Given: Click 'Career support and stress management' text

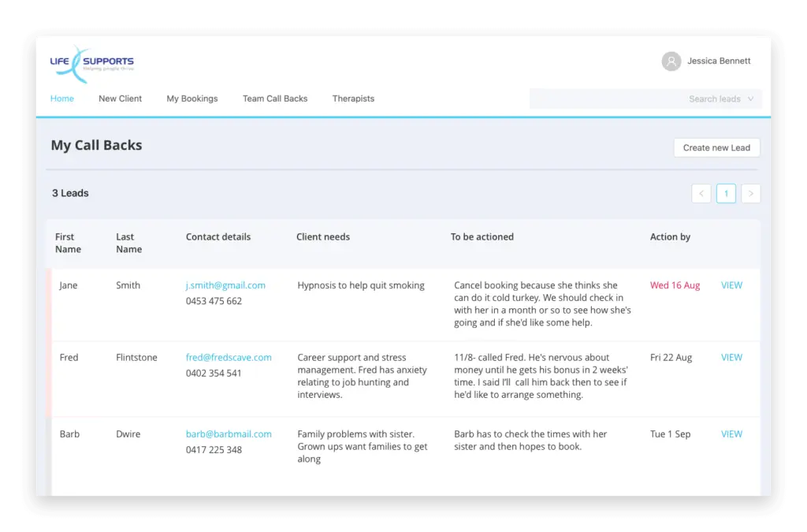Looking at the screenshot, I should (363, 376).
